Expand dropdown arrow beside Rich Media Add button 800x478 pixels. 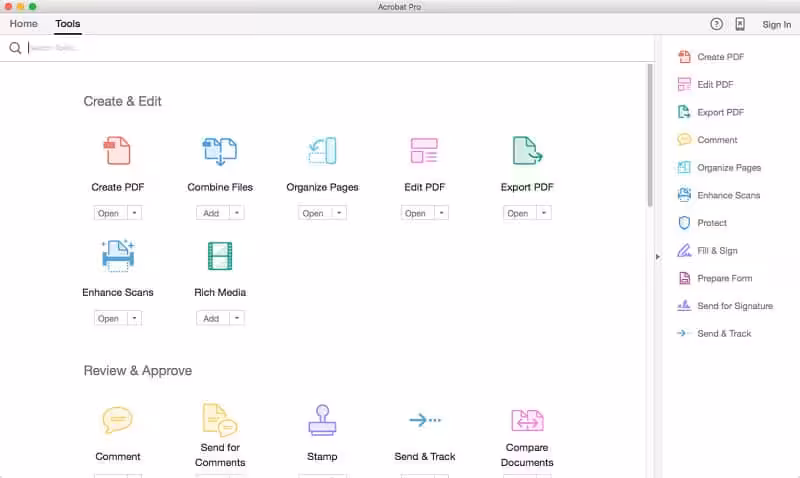coord(237,318)
